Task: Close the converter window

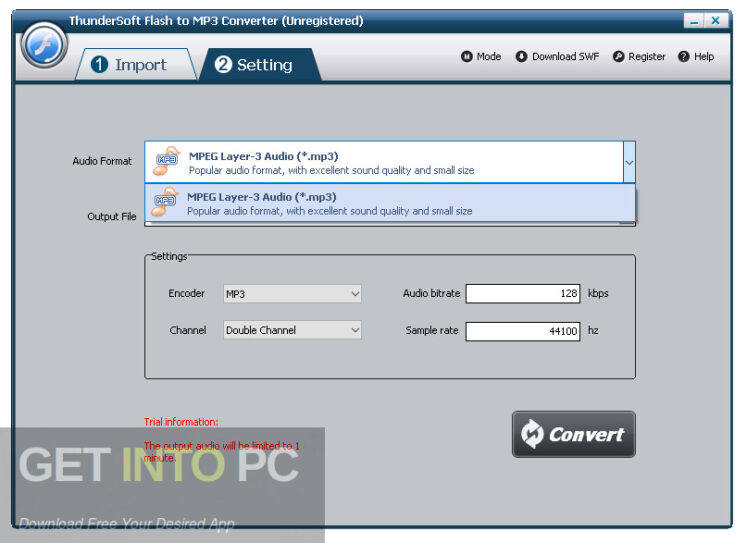Action: (x=716, y=21)
